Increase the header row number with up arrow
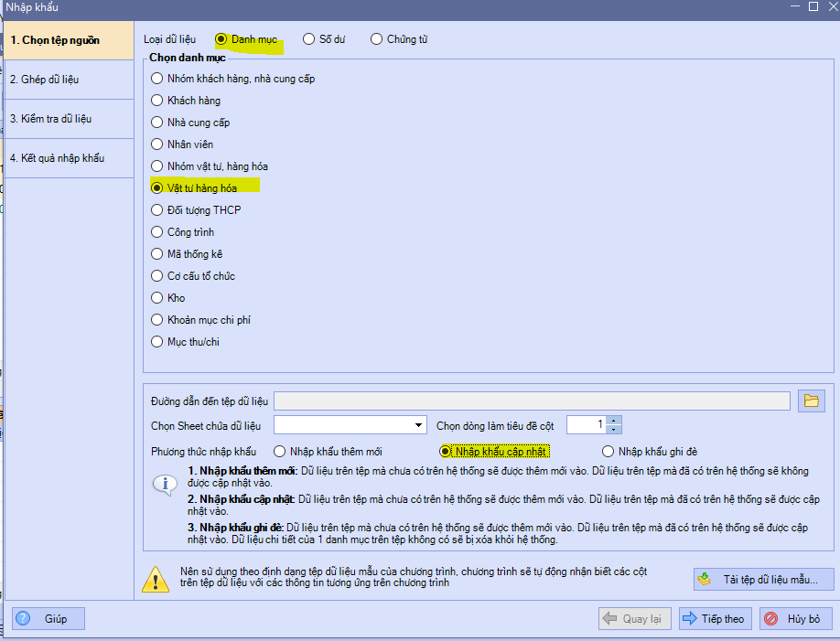The height and width of the screenshot is (641, 840). pyautogui.click(x=614, y=421)
